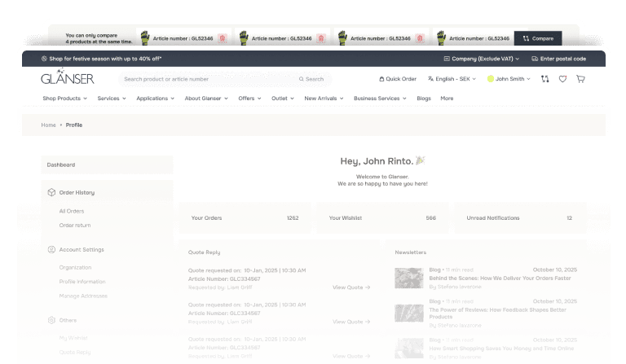Go to Blogs in navigation
The image size is (626, 364).
point(424,98)
